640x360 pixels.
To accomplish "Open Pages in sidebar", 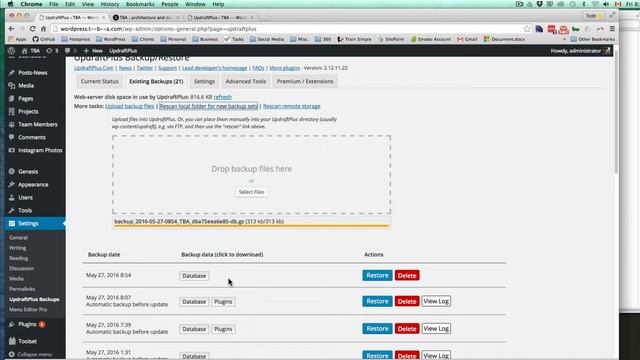I will point(25,99).
